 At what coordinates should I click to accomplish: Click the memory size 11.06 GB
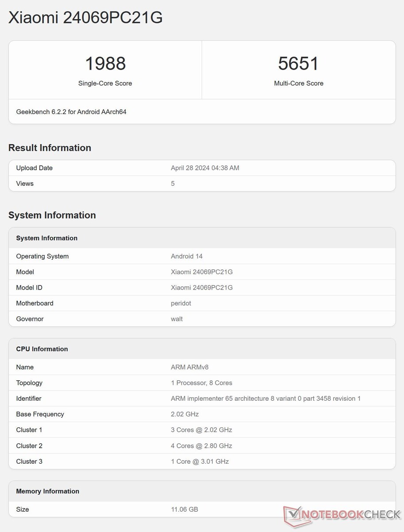pyautogui.click(x=184, y=509)
